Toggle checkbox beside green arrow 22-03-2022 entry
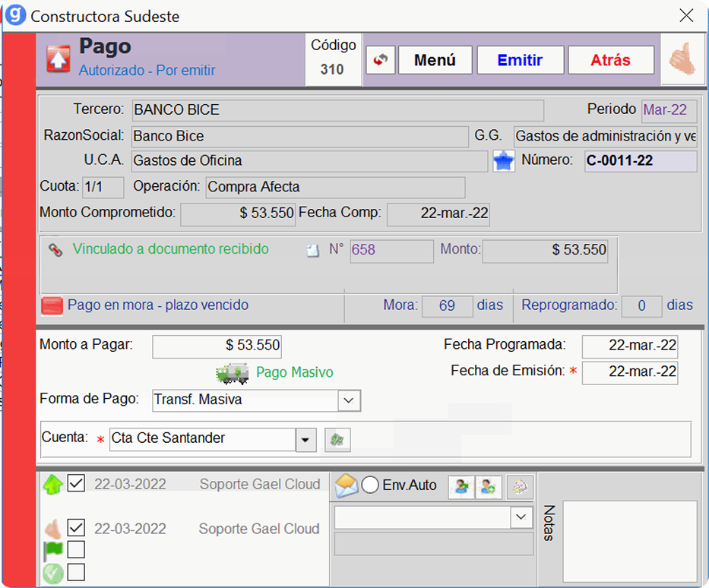This screenshot has width=709, height=588. 76,483
